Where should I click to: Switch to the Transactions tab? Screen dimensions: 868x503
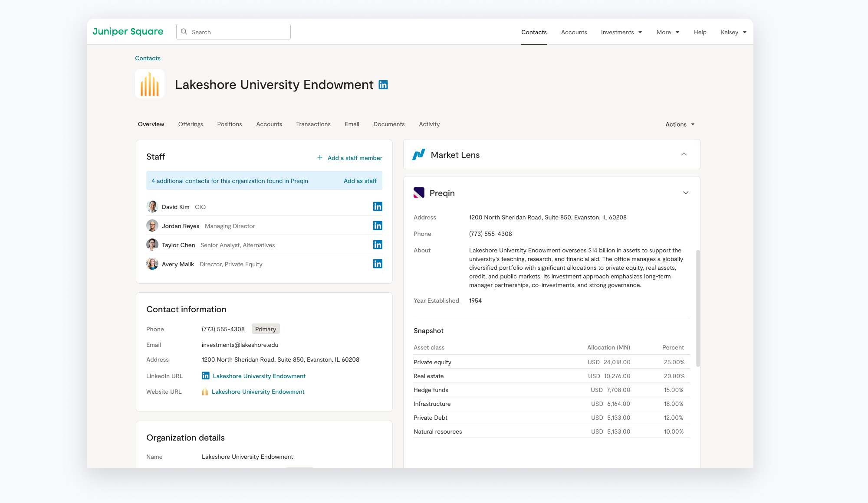pyautogui.click(x=313, y=124)
